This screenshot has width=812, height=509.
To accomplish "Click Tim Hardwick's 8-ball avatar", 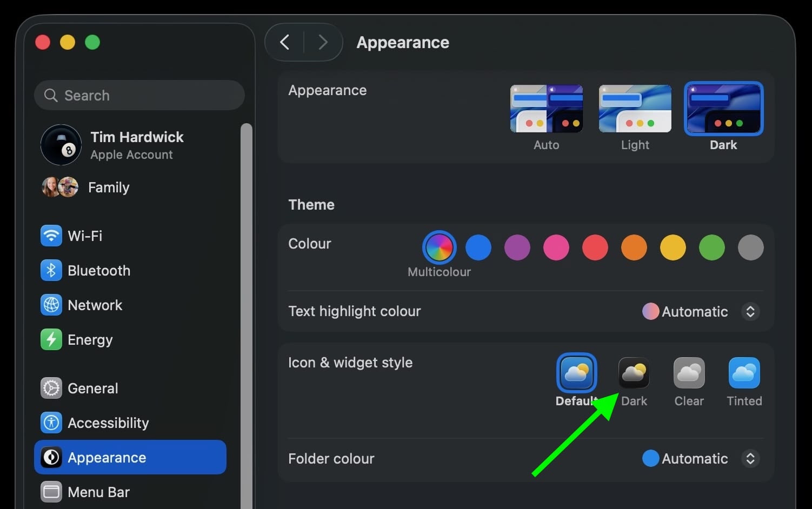I will (x=61, y=145).
